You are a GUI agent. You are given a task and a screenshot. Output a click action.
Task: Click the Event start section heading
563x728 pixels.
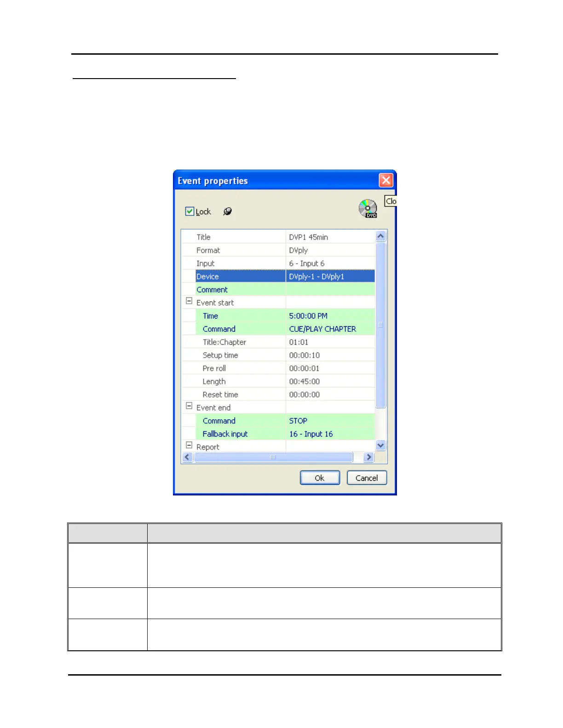coord(215,303)
